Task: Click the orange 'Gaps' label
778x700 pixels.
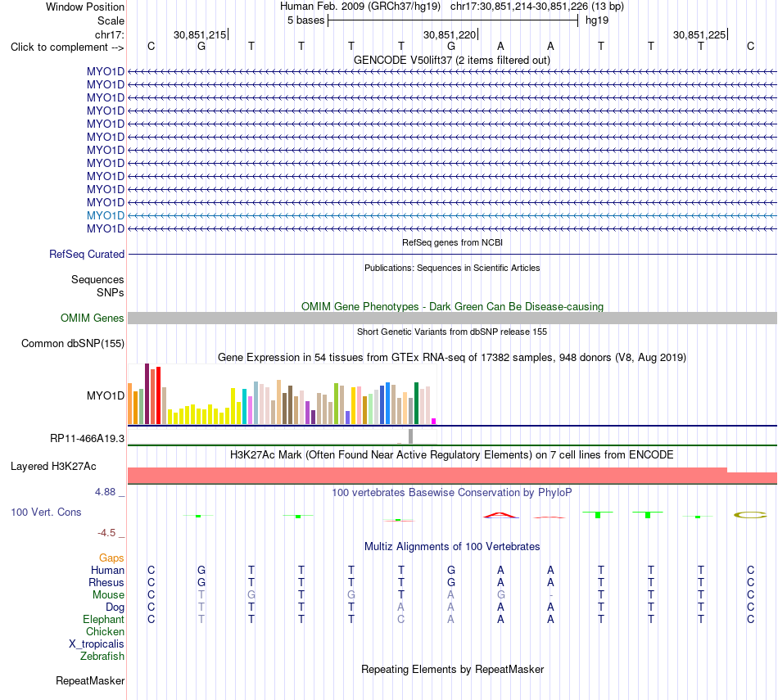Action: [111, 558]
